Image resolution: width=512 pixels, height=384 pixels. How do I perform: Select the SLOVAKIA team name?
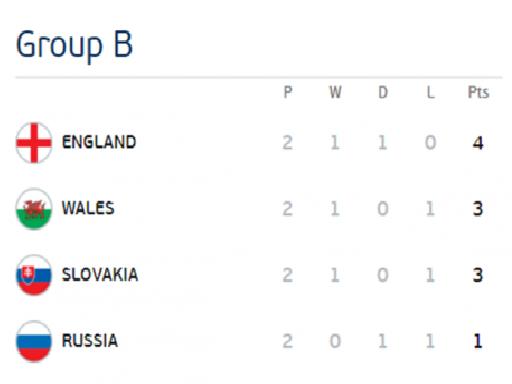[100, 275]
